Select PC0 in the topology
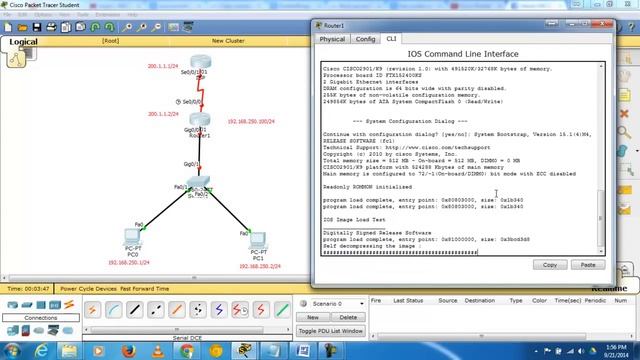 coord(132,236)
